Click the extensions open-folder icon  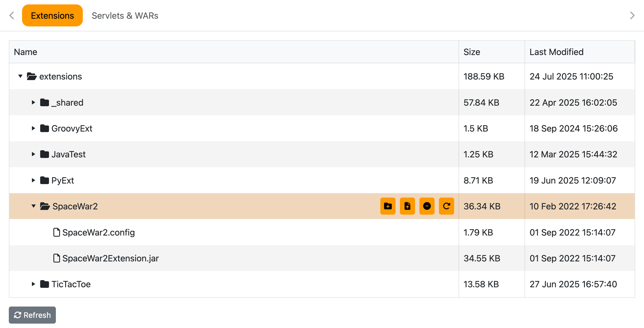[31, 76]
